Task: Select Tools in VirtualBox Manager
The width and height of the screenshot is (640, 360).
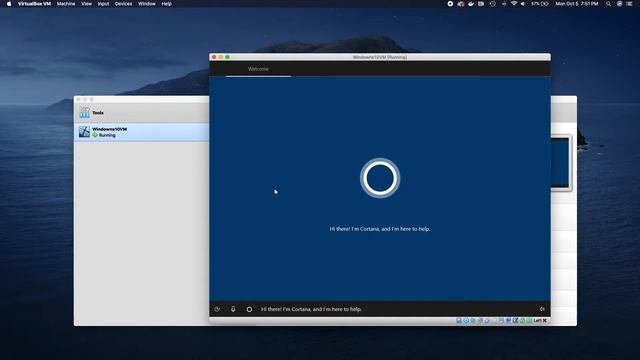Action: coord(141,113)
